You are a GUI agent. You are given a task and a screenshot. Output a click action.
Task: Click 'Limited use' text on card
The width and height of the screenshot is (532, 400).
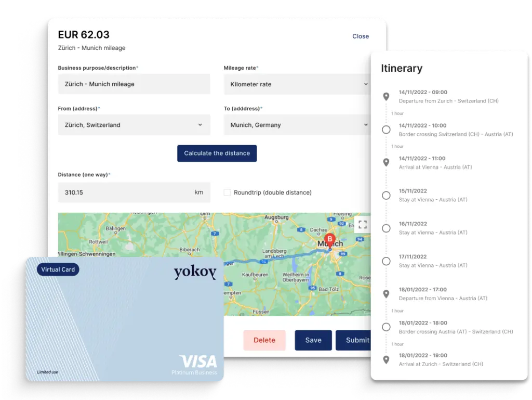click(47, 372)
